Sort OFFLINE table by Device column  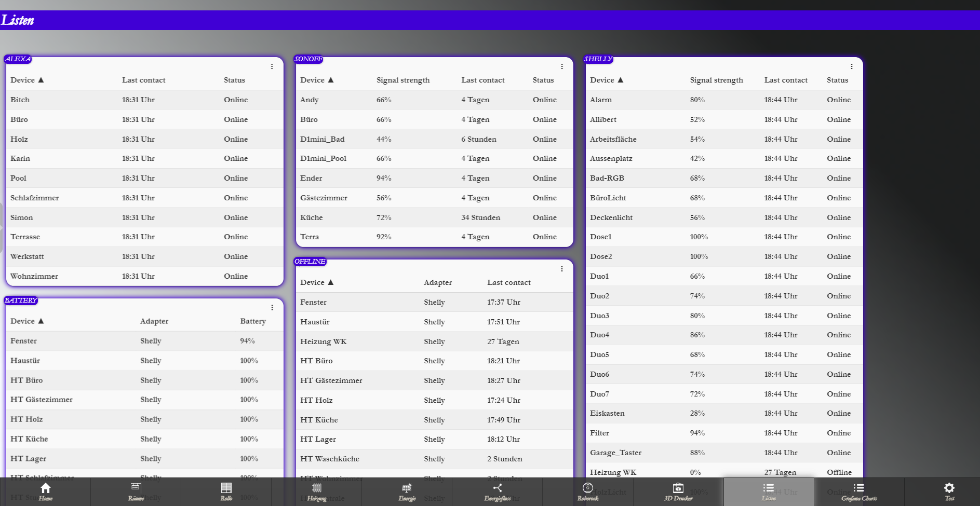(317, 282)
